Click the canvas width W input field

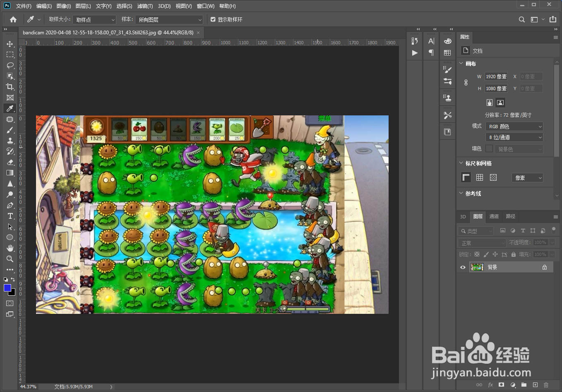[x=496, y=76]
